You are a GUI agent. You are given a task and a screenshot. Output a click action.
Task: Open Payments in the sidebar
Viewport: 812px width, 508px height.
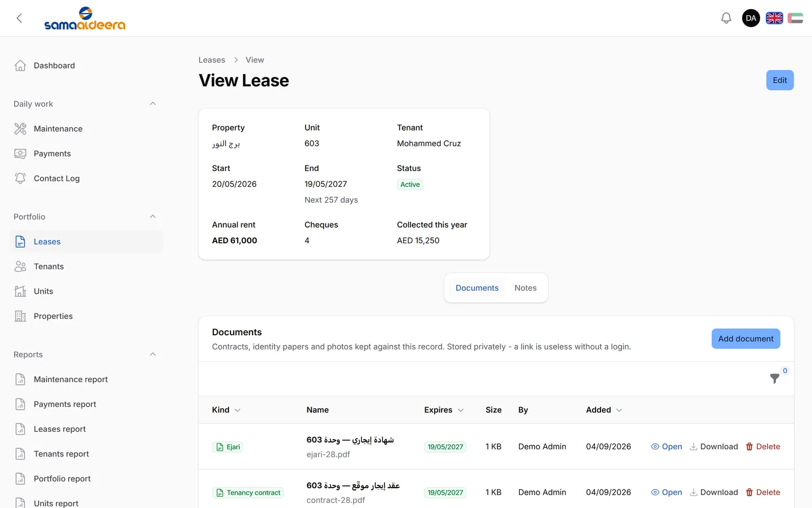point(86,154)
